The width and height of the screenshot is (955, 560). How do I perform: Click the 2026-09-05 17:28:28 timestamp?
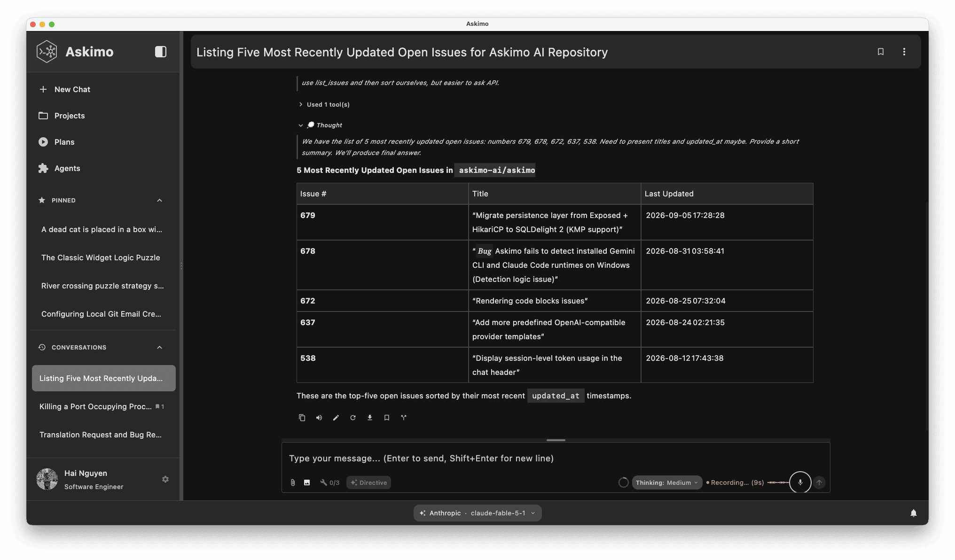(685, 215)
